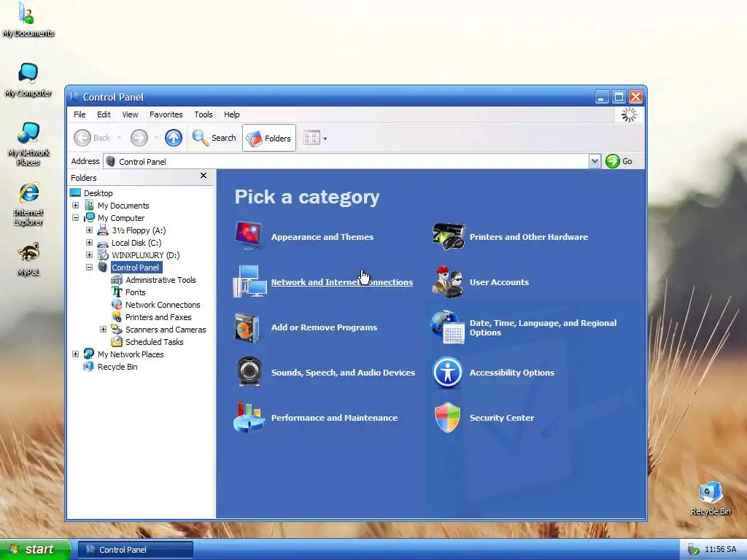This screenshot has width=747, height=560.
Task: Collapse Control Panel tree node
Action: tap(89, 267)
